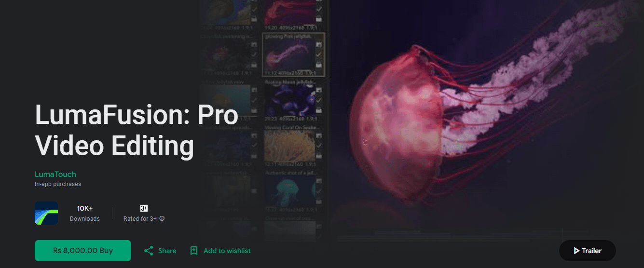Click the bookmark wishlist icon
This screenshot has width=644, height=268.
[x=194, y=251]
